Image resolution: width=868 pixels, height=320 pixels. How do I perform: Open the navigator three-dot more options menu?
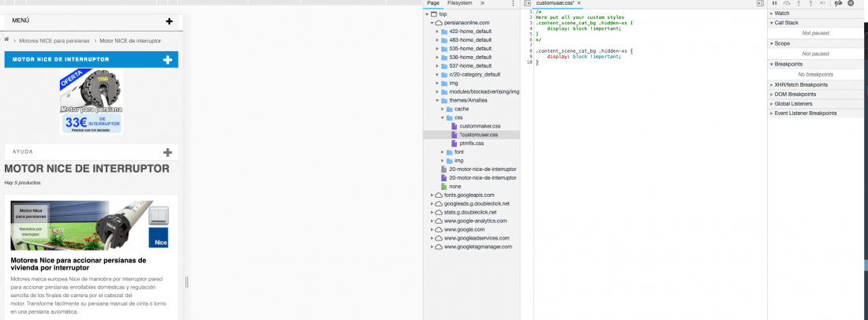pos(513,3)
